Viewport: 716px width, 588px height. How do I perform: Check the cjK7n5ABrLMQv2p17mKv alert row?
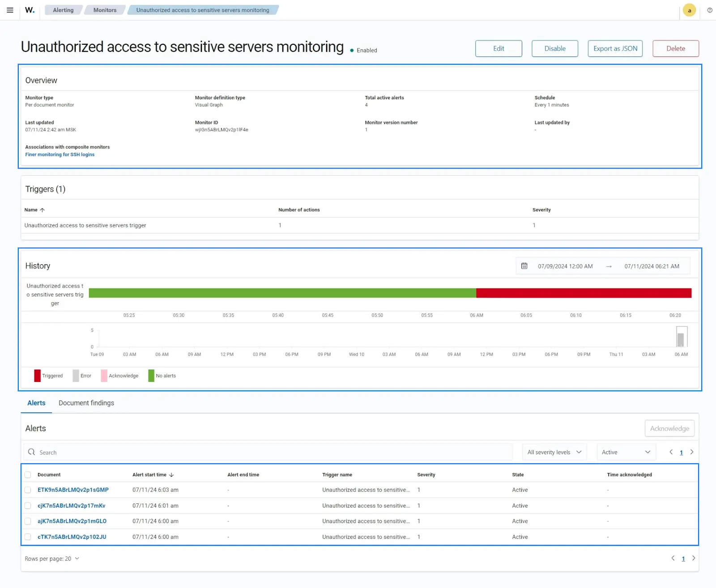click(28, 506)
